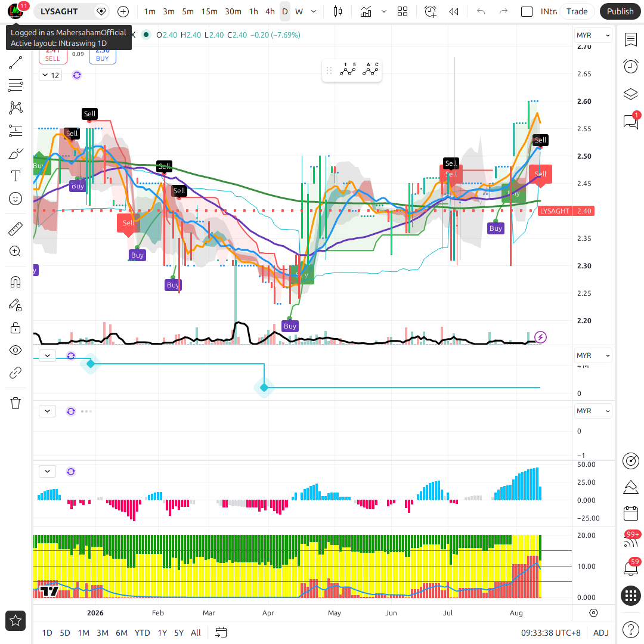Click the Trade button
The height and width of the screenshot is (644, 644).
tap(577, 11)
